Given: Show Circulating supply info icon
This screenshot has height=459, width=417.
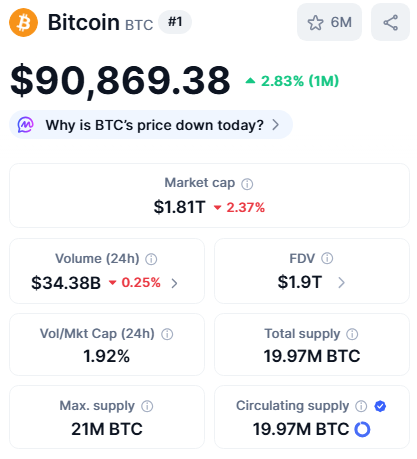Looking at the screenshot, I should click(361, 406).
